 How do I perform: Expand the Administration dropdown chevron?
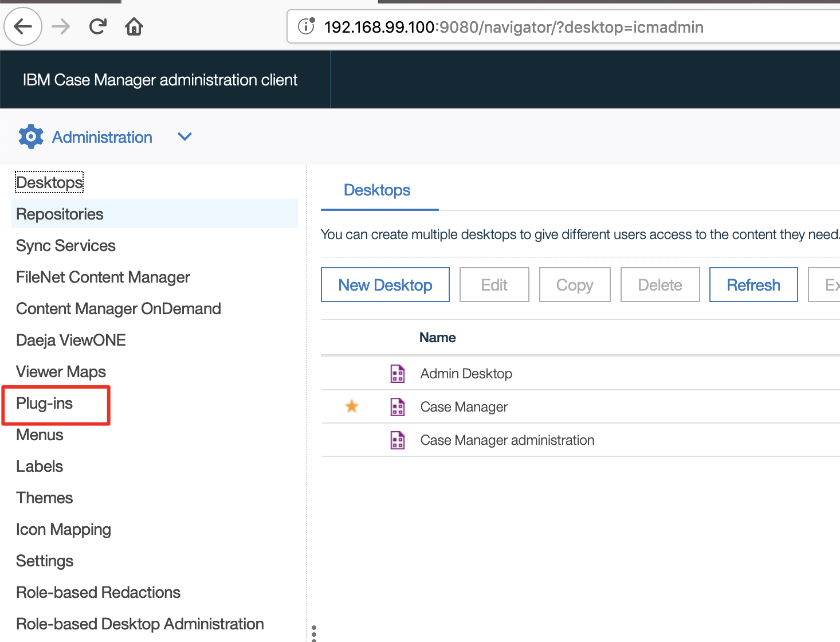(x=184, y=137)
